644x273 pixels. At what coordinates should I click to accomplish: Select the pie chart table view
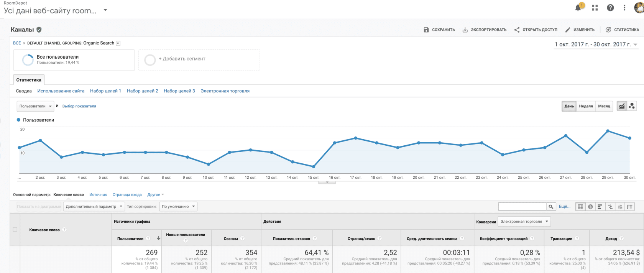click(590, 207)
